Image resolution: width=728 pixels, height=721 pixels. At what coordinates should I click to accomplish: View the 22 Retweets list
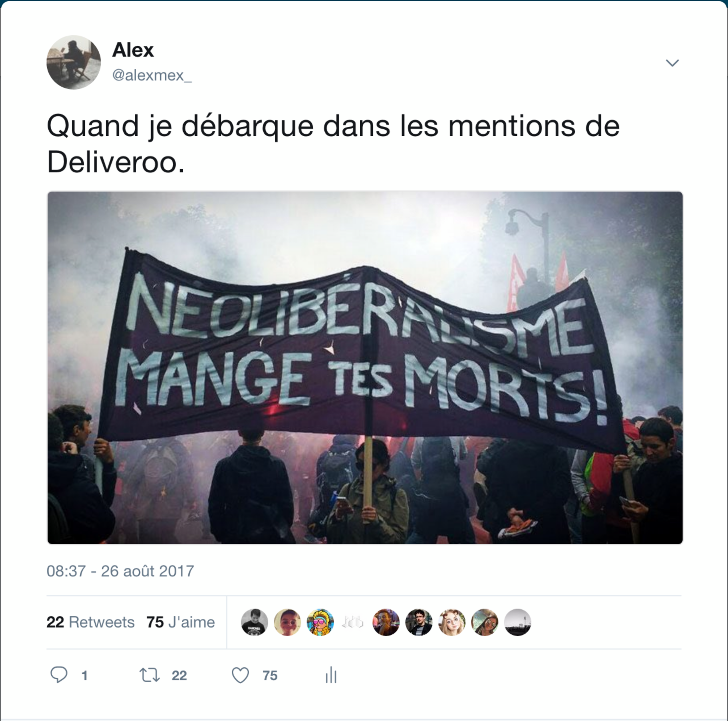90,622
